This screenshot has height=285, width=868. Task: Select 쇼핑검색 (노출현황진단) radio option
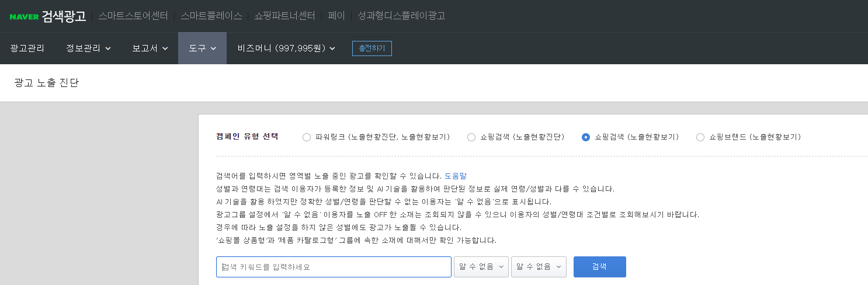pyautogui.click(x=471, y=137)
